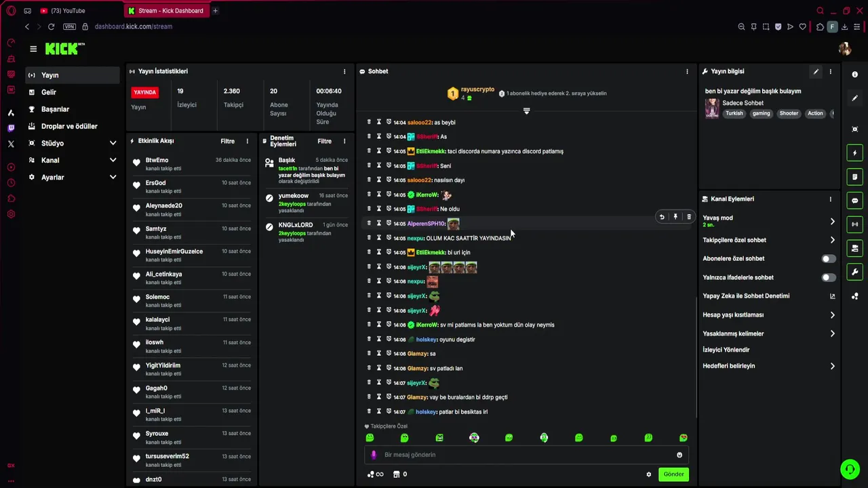Click the broadcast signal icon in right toolbar
This screenshot has width=868, height=488.
click(854, 224)
